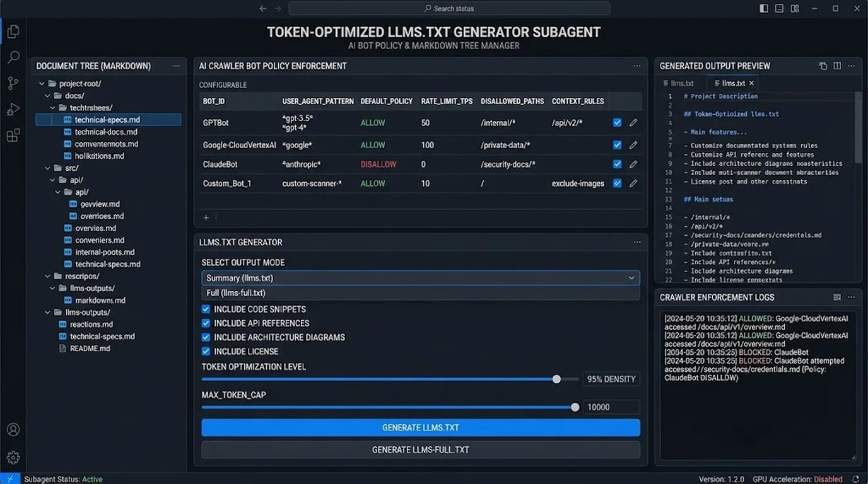Click the notification bell in status bar
Screen dimensions: 868x484
[856, 479]
